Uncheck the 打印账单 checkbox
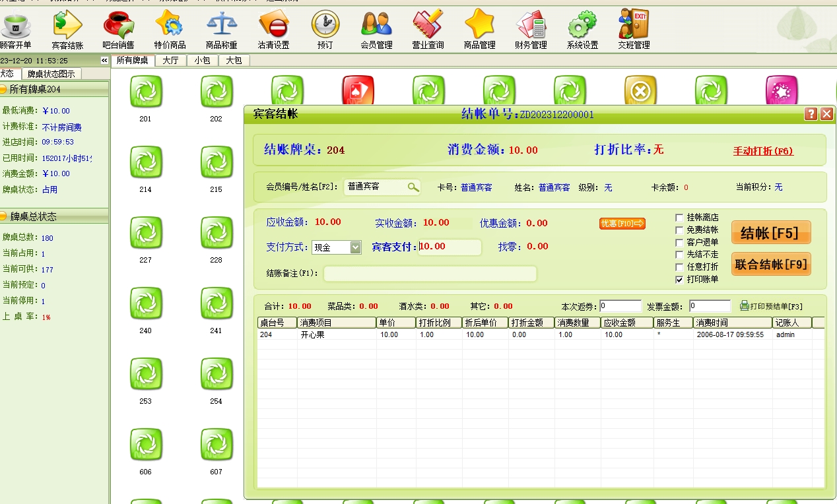Screen dimensions: 837x504 click(679, 280)
